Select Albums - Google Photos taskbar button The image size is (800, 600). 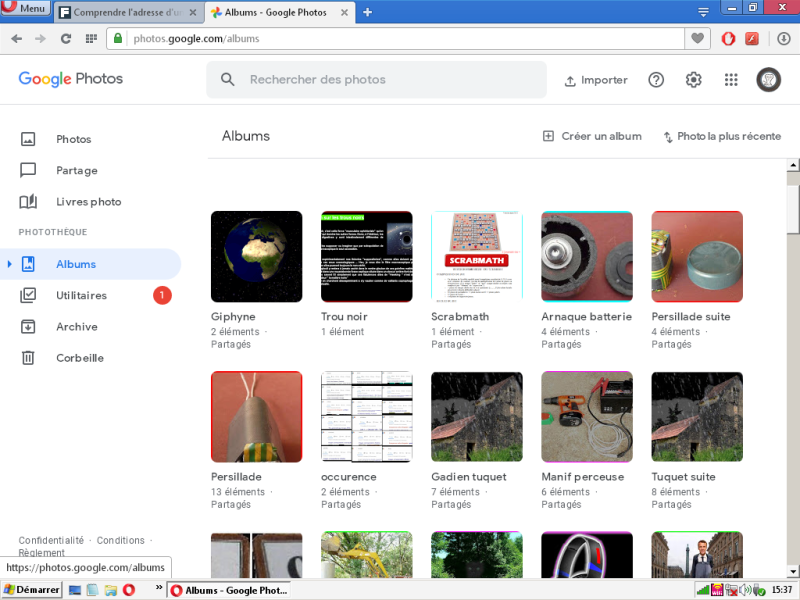pos(229,590)
